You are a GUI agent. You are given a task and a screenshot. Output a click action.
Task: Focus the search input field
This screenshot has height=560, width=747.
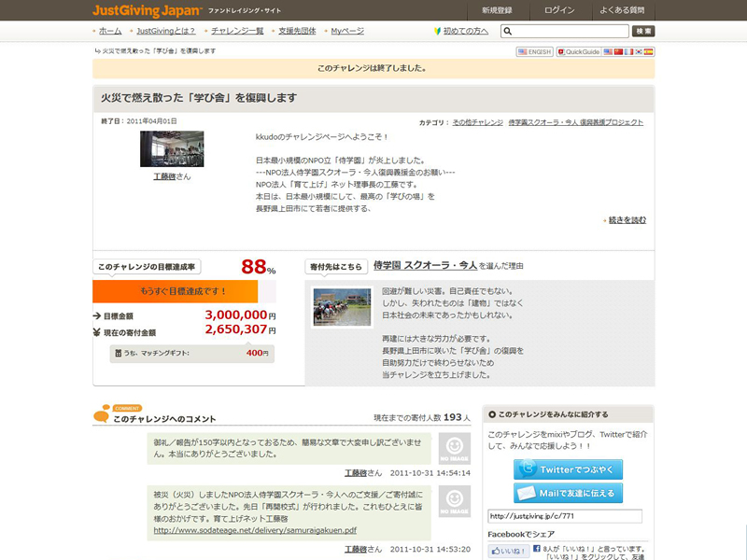(x=571, y=31)
